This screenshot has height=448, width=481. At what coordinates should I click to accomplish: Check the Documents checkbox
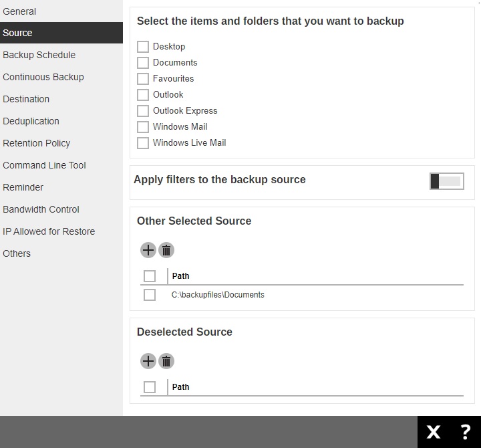coord(143,63)
